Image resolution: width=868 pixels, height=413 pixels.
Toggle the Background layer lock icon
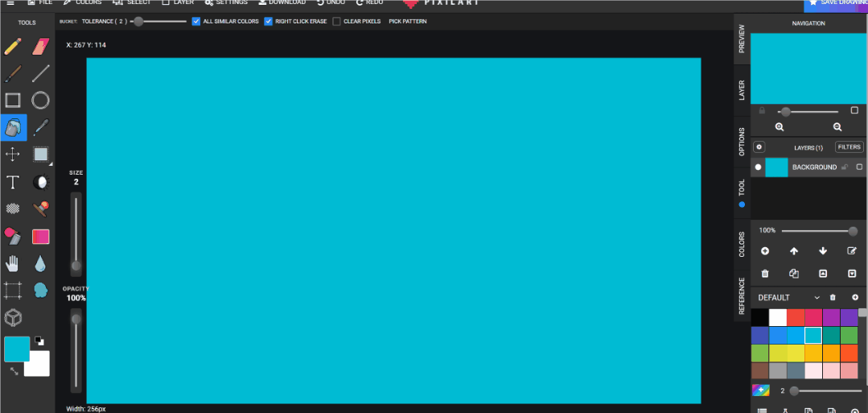844,167
